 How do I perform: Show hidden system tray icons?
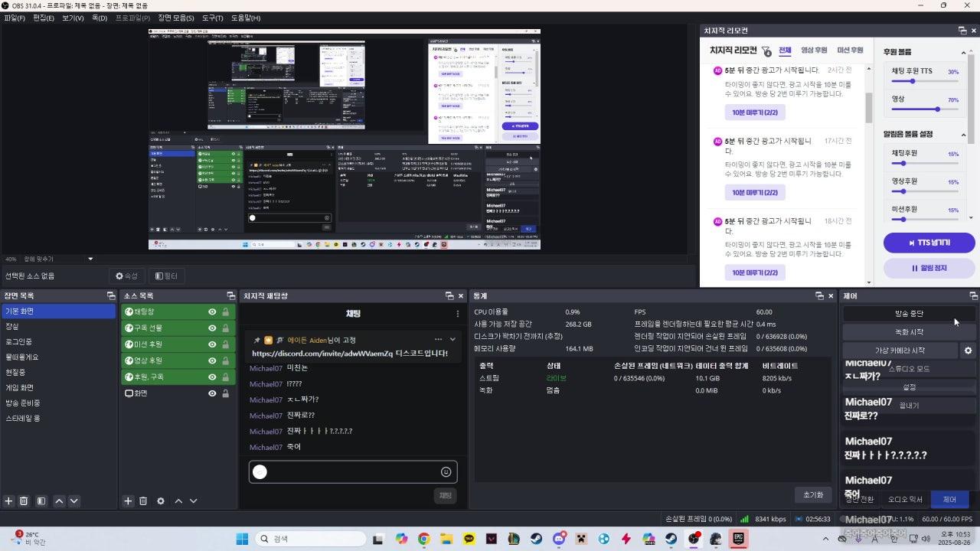click(x=825, y=539)
